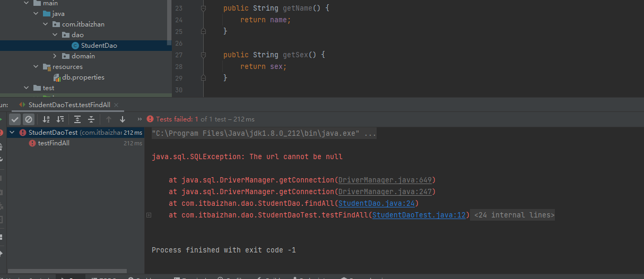Select the StudentDaoTest.testFindAll run tab
This screenshot has width=644, height=279.
tap(68, 105)
